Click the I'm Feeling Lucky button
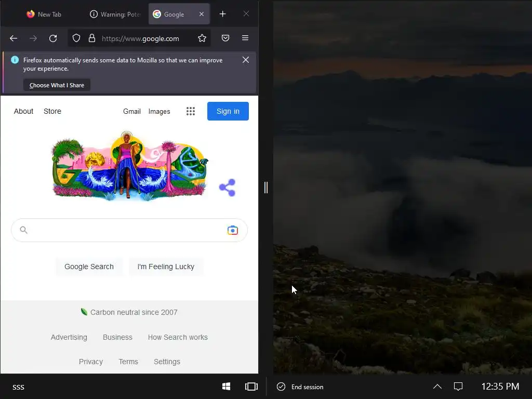532x399 pixels. click(166, 267)
